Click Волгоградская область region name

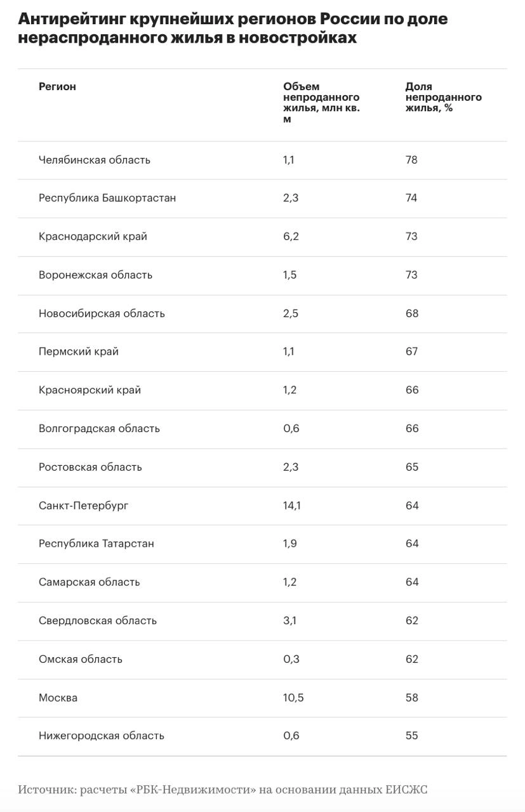pyautogui.click(x=99, y=429)
